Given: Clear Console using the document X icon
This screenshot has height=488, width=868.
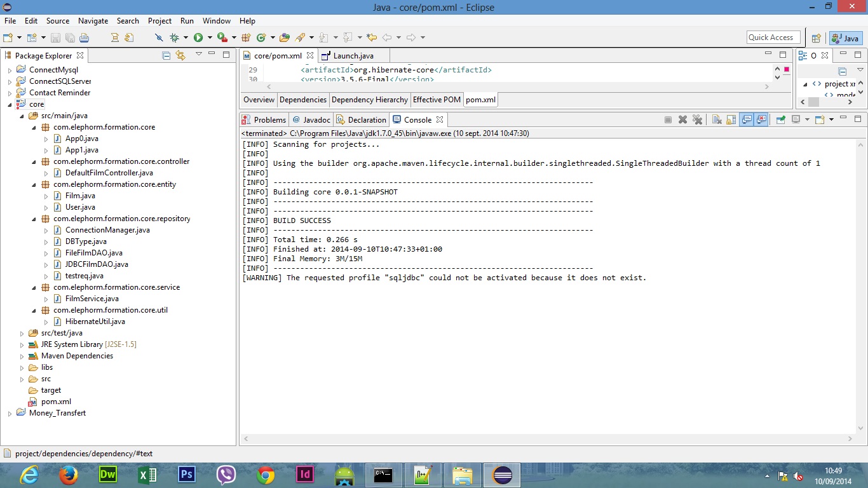Looking at the screenshot, I should (x=717, y=119).
